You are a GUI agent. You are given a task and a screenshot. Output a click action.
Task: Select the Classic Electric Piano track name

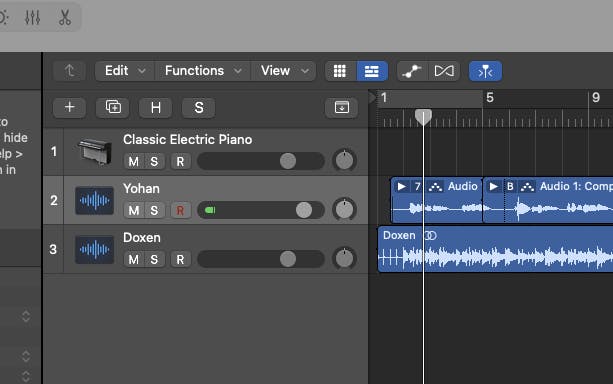[188, 140]
